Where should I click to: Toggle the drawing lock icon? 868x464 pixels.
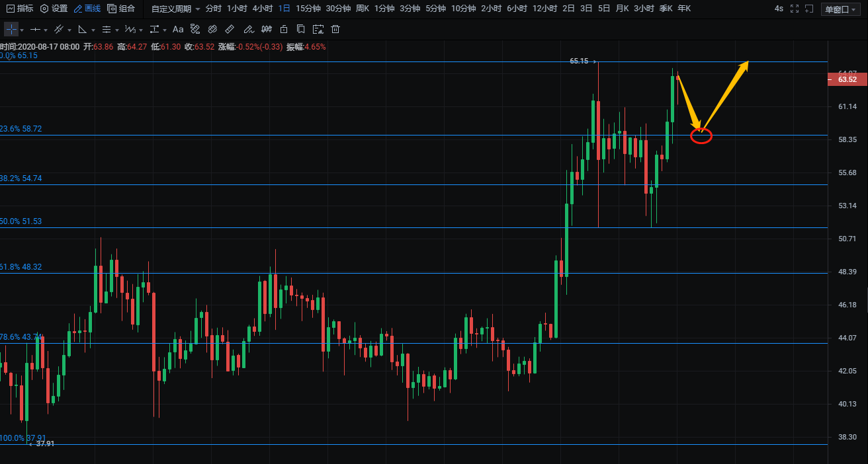[x=284, y=30]
